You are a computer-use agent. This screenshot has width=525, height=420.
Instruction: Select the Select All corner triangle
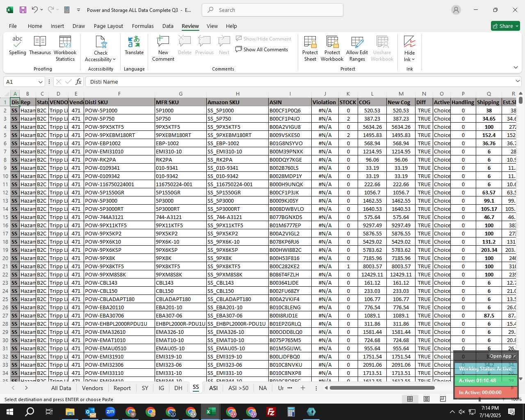tap(5, 94)
